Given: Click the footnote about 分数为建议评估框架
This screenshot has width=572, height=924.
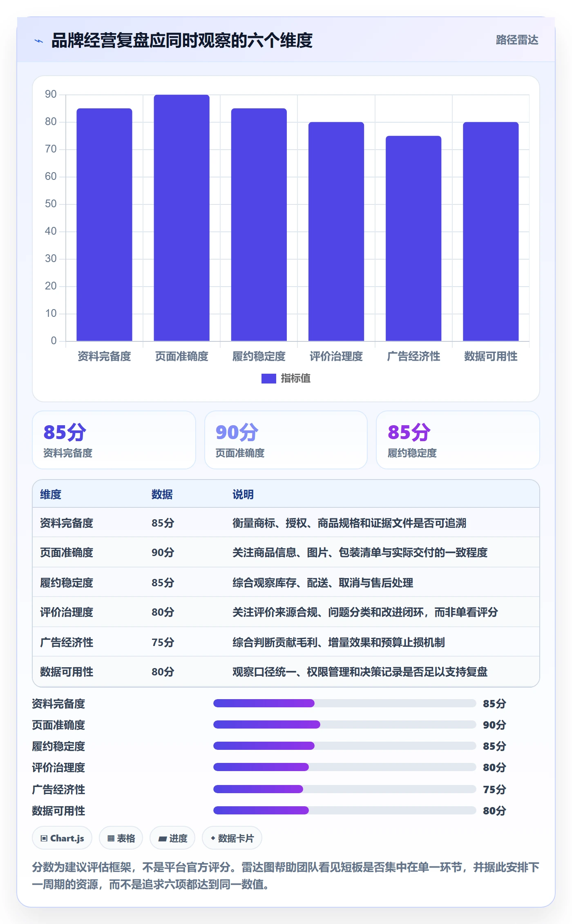Looking at the screenshot, I should click(x=286, y=876).
